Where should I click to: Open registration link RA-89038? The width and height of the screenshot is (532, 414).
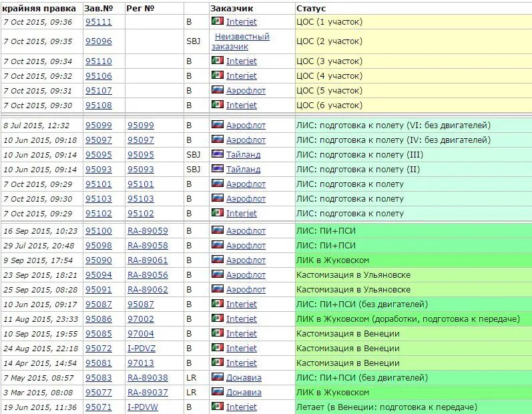pos(148,378)
